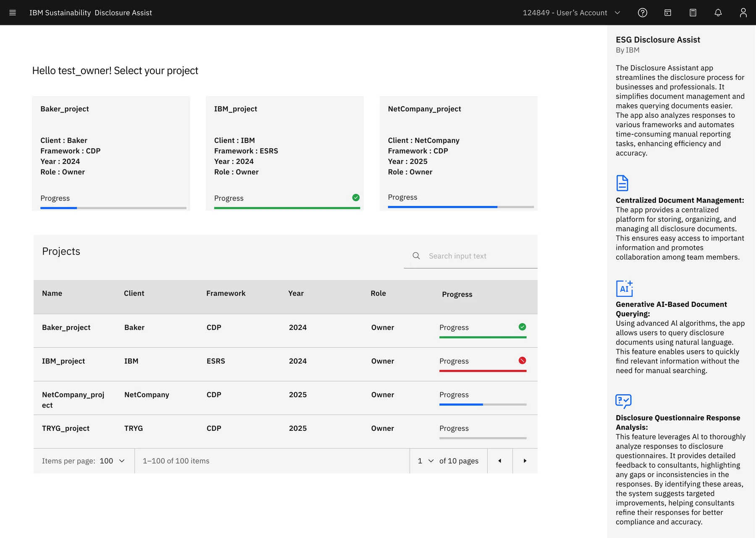Click the AI icon above Generative AI-Based Querying
The height and width of the screenshot is (538, 756).
click(x=625, y=288)
